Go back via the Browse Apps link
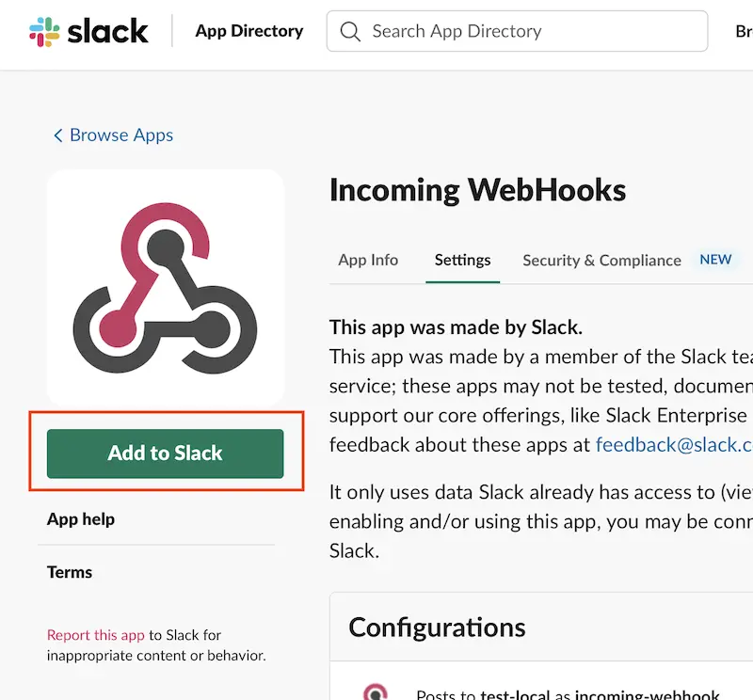Screen dimensions: 753x700 pos(121,135)
